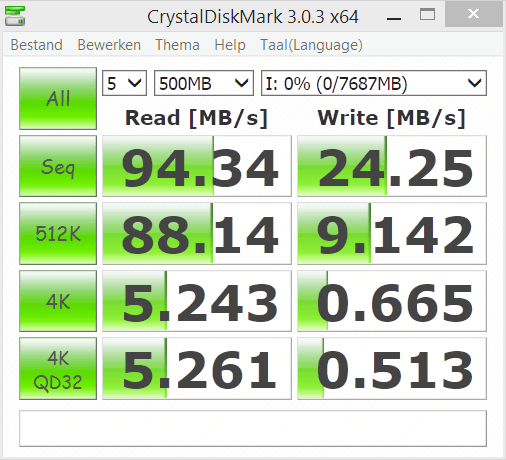Screen dimensions: 506x460
Task: Click the Seq read result 94.34
Action: pyautogui.click(x=197, y=166)
